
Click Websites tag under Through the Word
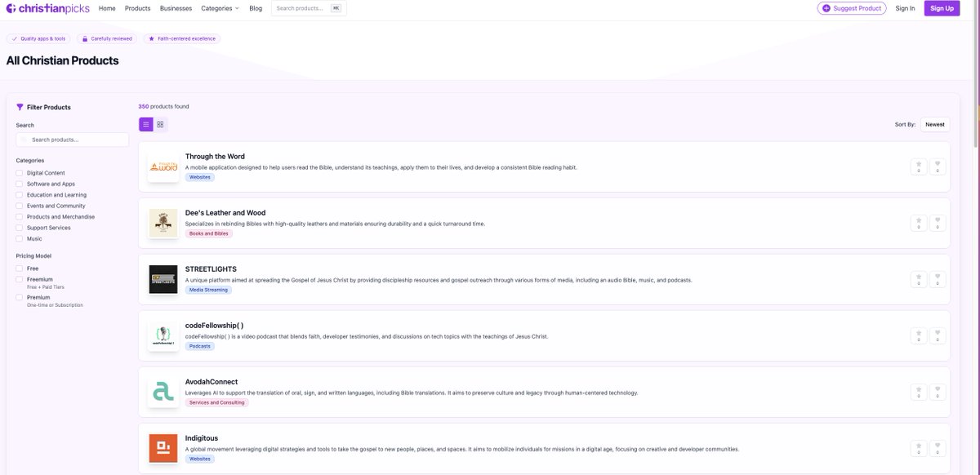199,177
